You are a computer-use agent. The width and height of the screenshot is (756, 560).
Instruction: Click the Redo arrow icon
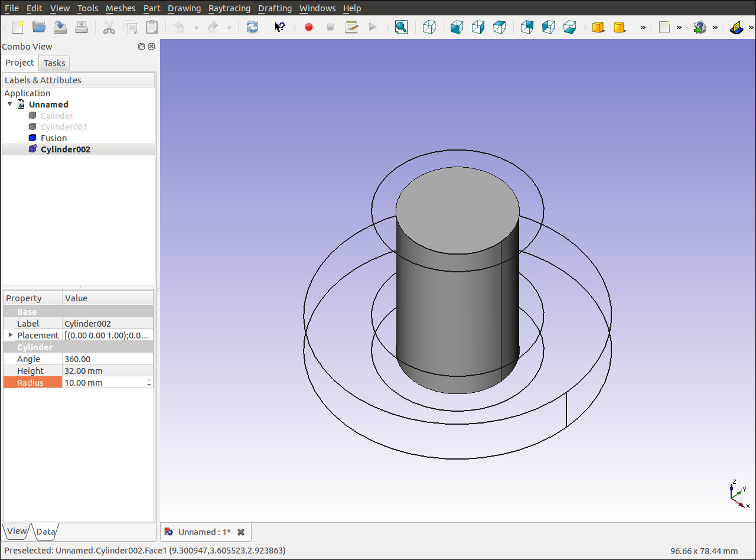pyautogui.click(x=213, y=27)
